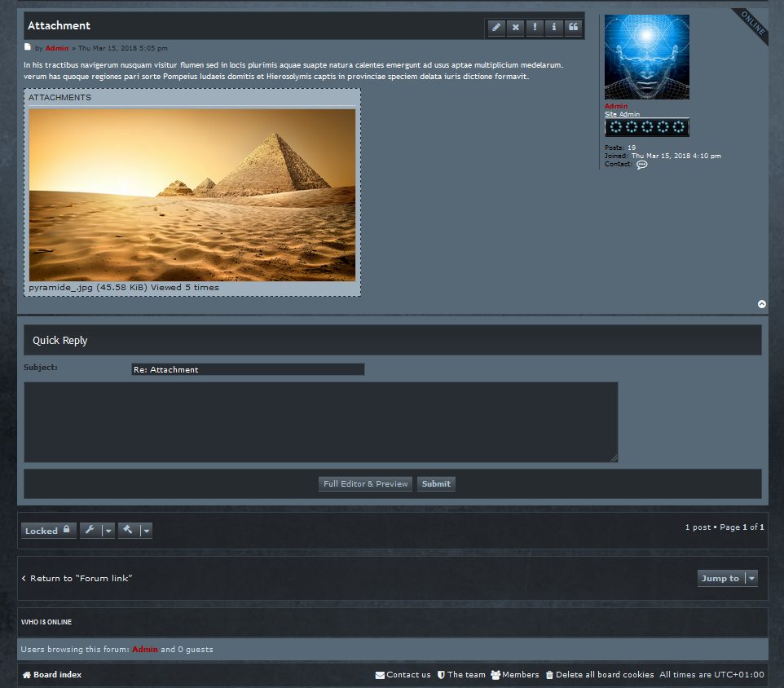
Task: Expand the Jump to dropdown
Action: click(727, 578)
